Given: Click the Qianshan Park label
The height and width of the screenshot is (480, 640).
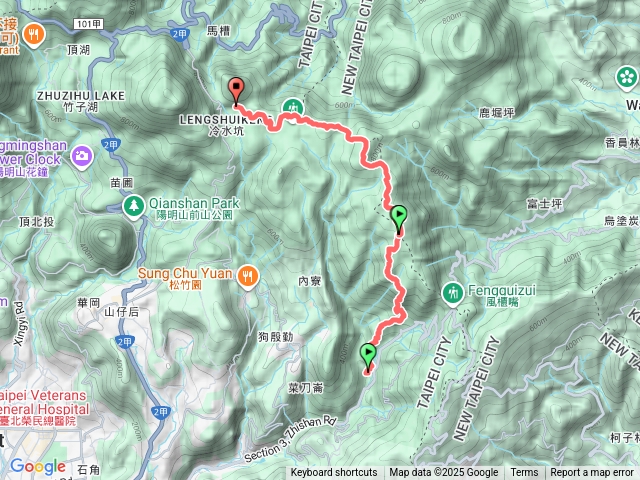Looking at the screenshot, I should click(194, 208).
